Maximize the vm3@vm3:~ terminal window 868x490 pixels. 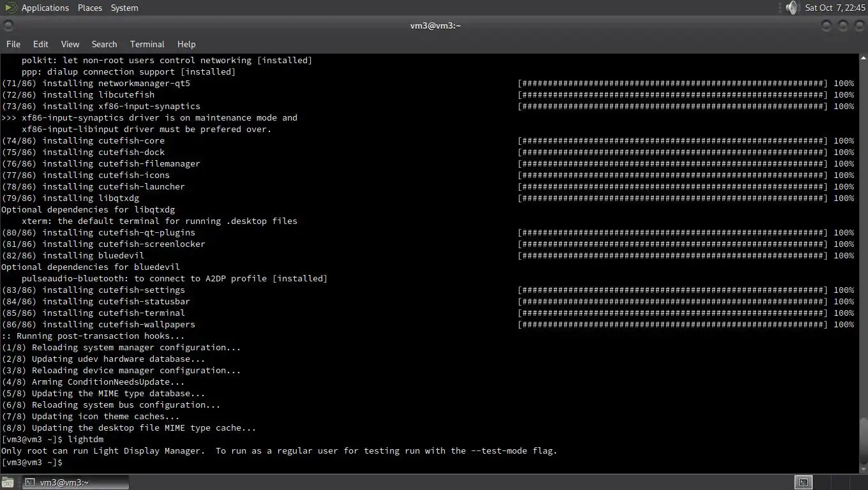(843, 26)
